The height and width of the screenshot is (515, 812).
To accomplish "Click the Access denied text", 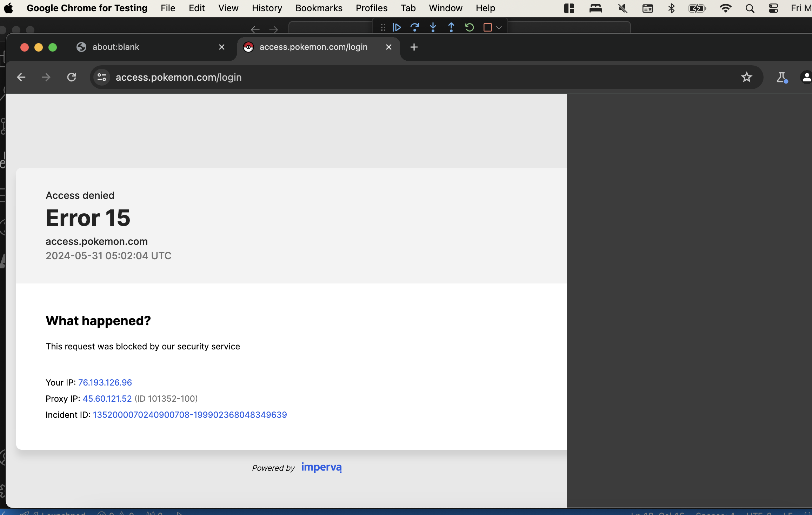I will point(80,195).
